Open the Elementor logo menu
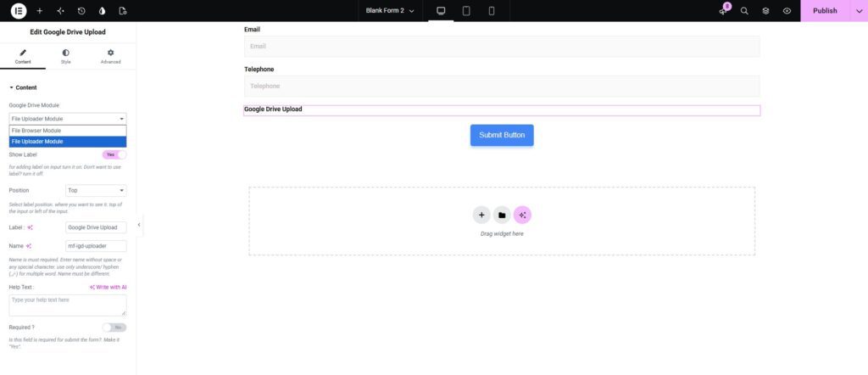The height and width of the screenshot is (375, 868). coord(19,10)
